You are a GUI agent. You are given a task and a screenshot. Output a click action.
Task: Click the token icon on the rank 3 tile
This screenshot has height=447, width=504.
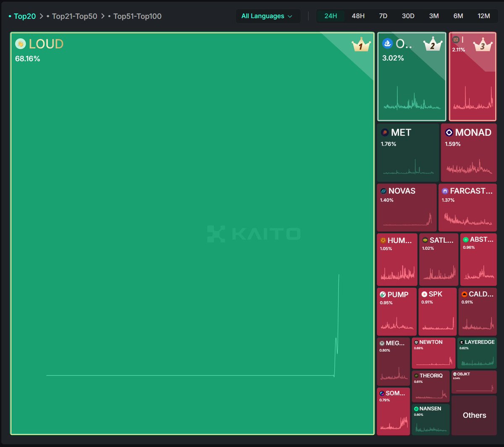pyautogui.click(x=456, y=39)
